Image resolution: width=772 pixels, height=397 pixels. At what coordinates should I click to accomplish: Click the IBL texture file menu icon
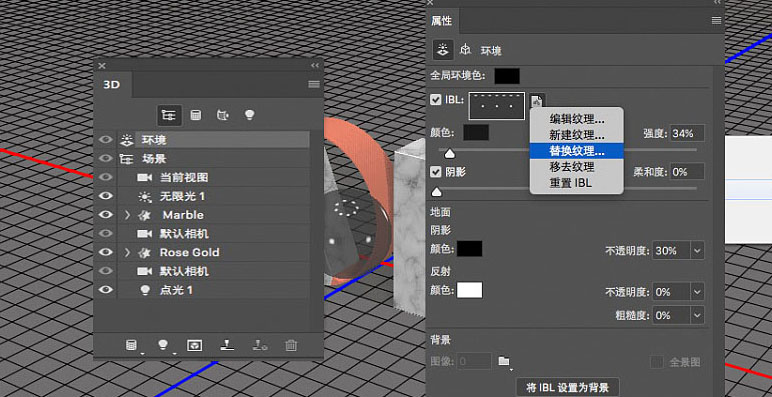[537, 100]
